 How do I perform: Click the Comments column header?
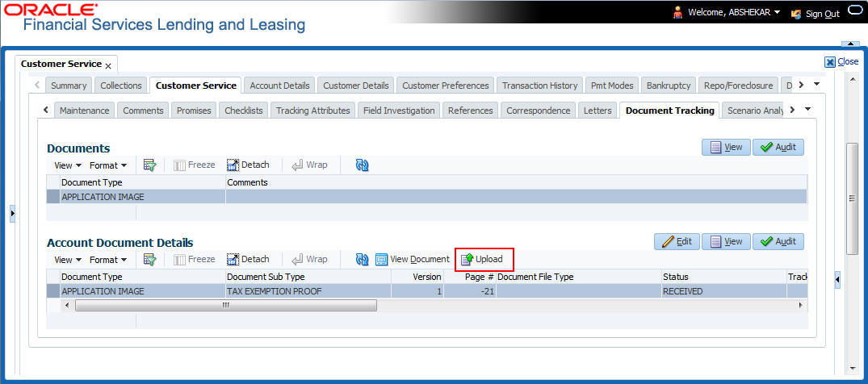pos(516,182)
